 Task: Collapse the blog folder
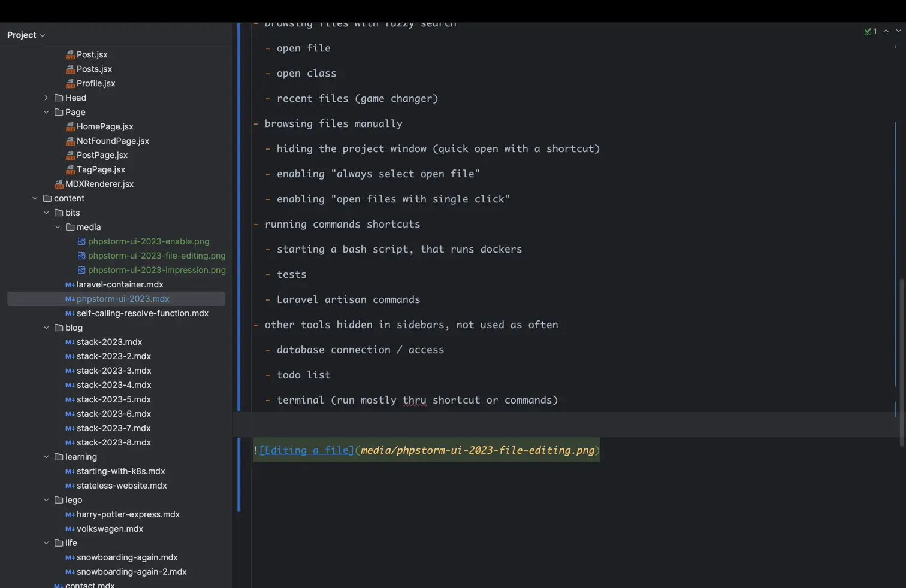click(x=47, y=328)
